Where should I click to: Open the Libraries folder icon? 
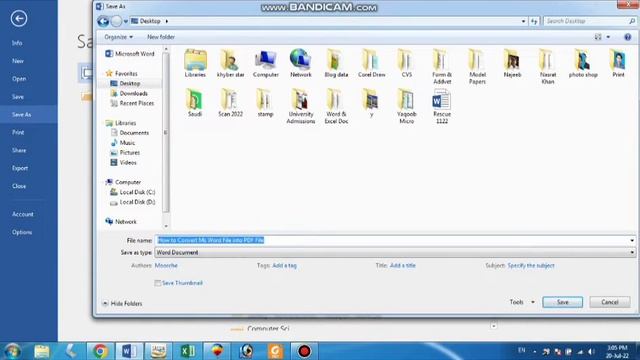click(195, 63)
